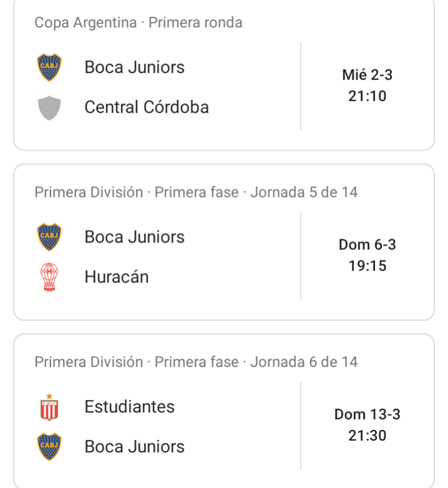
Task: Open Boca Juniors team name in Copa Argentina match
Action: pyautogui.click(x=135, y=67)
